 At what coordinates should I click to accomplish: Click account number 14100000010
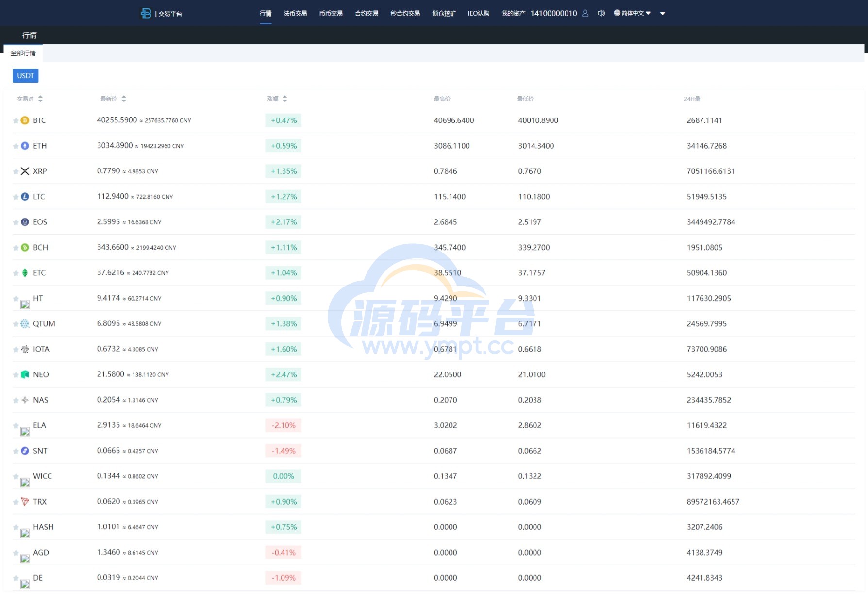tap(554, 13)
